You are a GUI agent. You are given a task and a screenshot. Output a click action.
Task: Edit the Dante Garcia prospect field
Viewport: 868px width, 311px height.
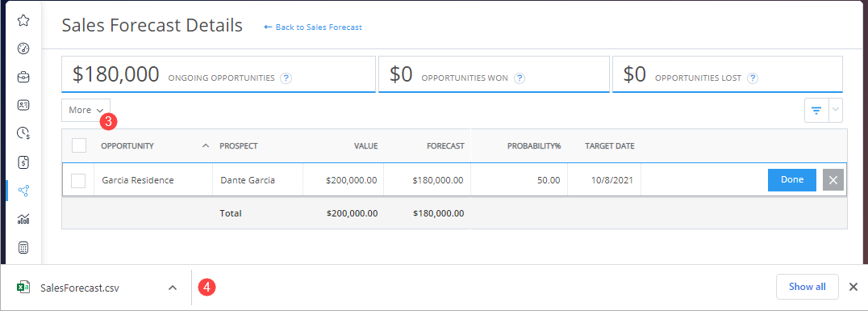tap(258, 179)
